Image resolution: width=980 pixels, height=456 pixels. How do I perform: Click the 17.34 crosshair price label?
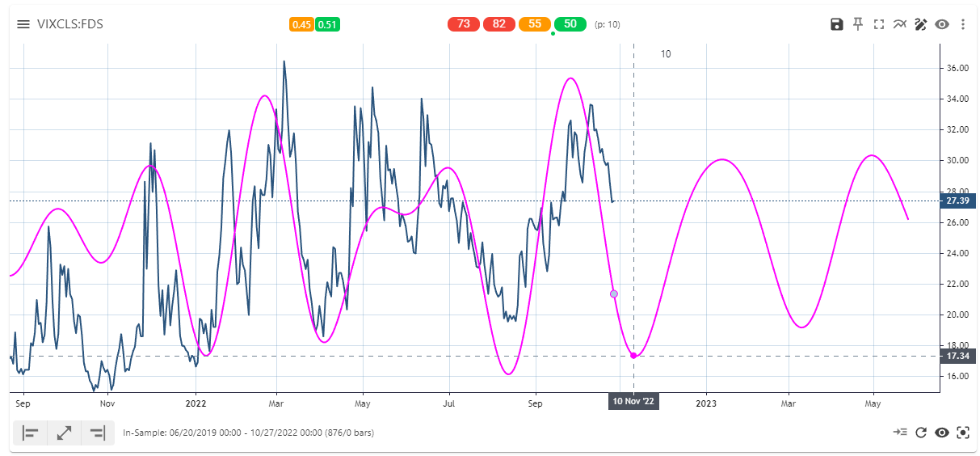coord(958,356)
